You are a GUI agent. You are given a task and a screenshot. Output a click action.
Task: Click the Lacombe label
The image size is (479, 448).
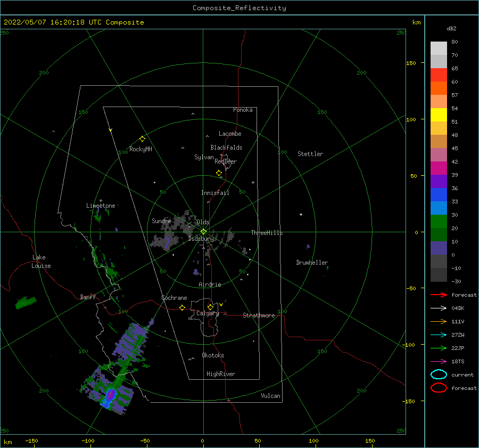coord(230,134)
